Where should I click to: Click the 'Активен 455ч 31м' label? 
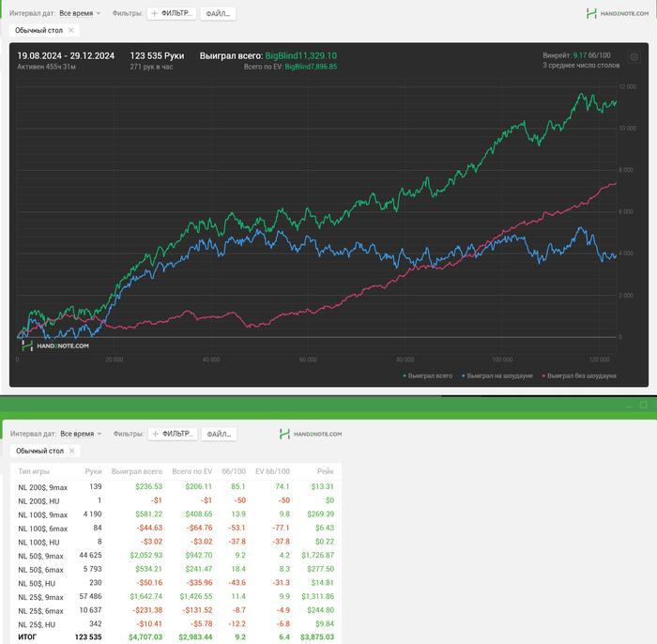[x=47, y=67]
